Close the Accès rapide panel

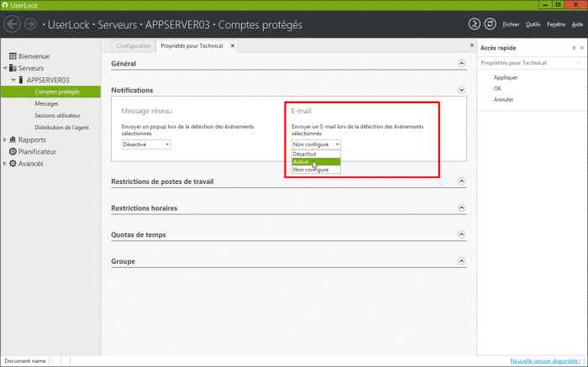point(581,48)
